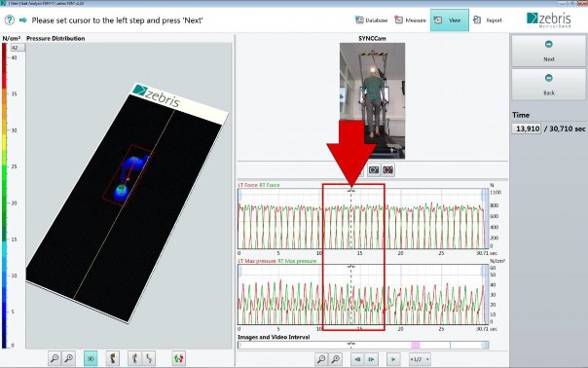Click the N/cm² color scale bar
This screenshot has width=588, height=368.
pyautogui.click(x=4, y=196)
